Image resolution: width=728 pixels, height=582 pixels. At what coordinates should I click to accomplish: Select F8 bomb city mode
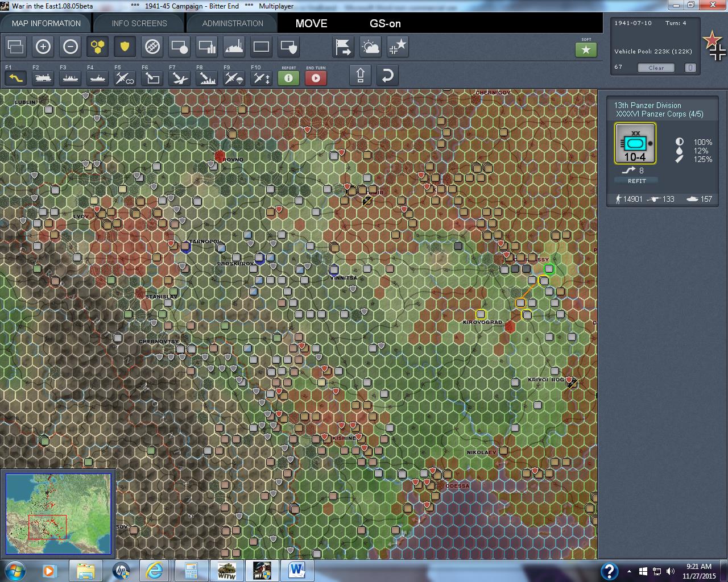click(x=207, y=78)
